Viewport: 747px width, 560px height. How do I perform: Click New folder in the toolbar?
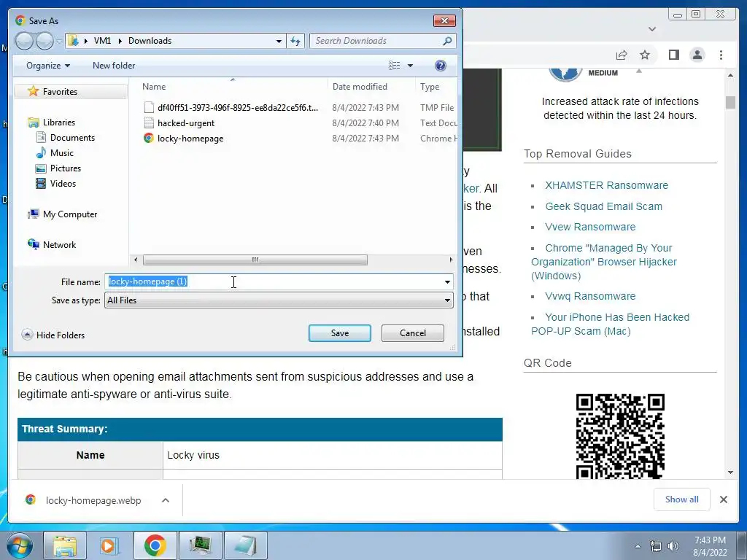114,66
